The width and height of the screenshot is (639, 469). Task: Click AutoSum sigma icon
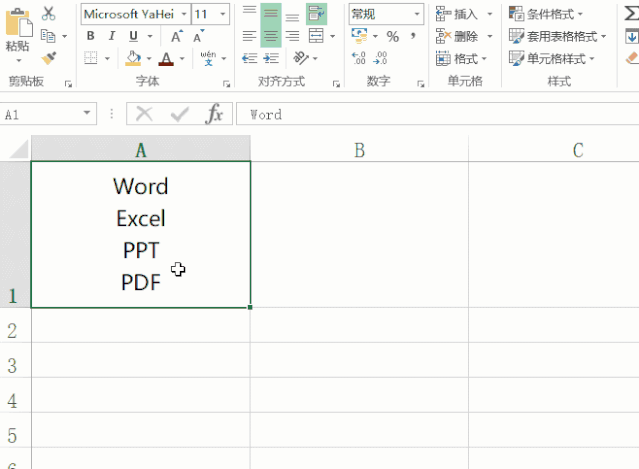pos(632,13)
